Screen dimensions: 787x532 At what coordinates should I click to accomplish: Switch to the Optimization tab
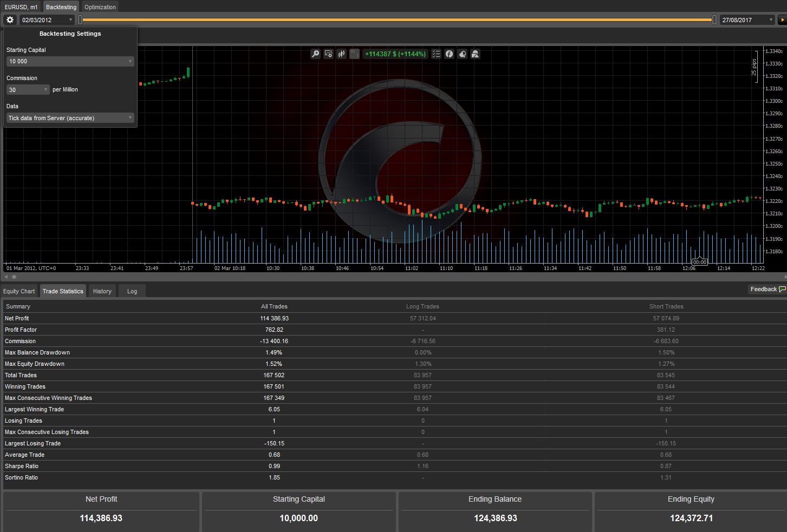pyautogui.click(x=100, y=7)
